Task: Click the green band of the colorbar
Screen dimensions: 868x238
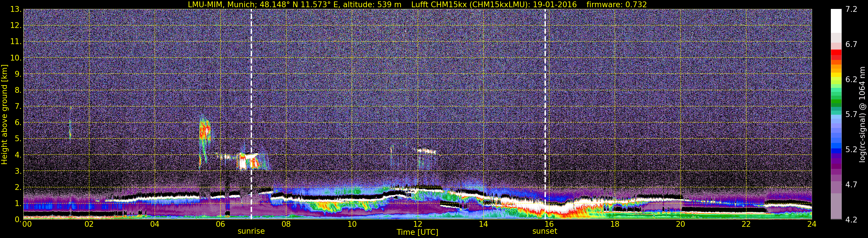Action: click(836, 101)
